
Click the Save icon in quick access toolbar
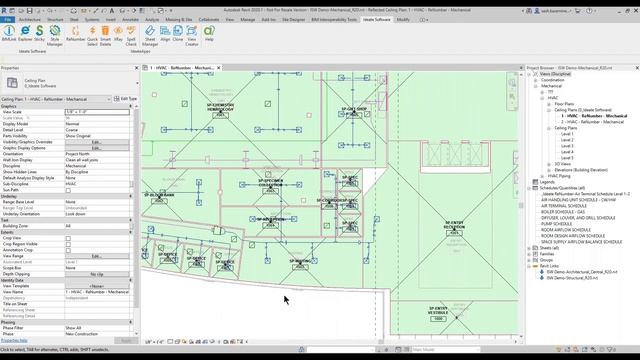click(29, 11)
